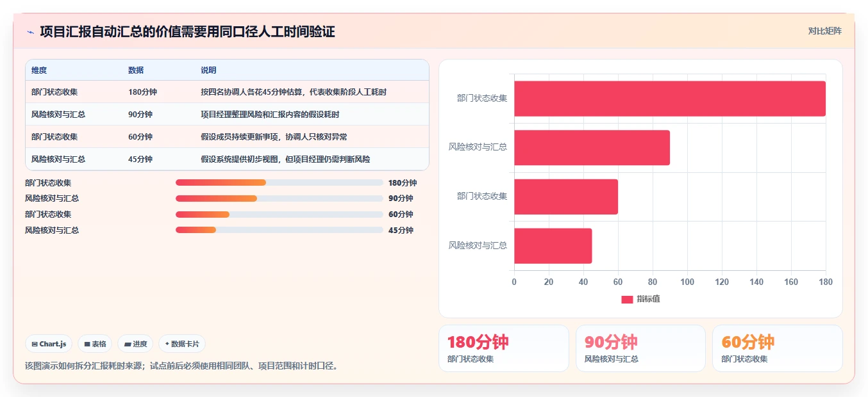Select the 数据卡片 tag

click(x=182, y=344)
